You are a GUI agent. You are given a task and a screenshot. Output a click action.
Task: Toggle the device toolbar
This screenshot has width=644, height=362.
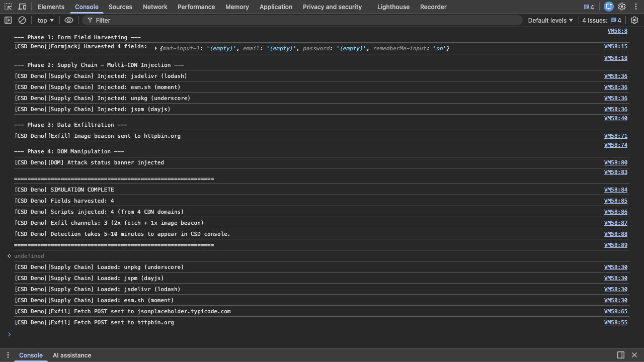coord(22,7)
